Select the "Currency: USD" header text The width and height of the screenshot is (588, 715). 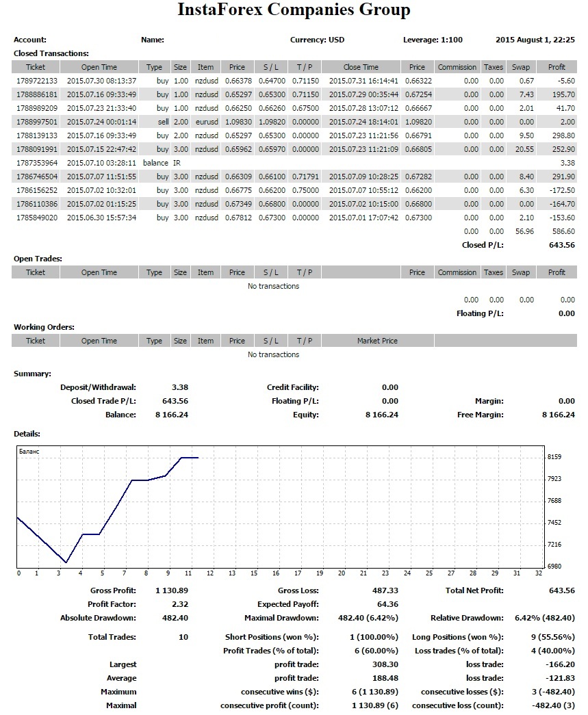click(x=317, y=40)
